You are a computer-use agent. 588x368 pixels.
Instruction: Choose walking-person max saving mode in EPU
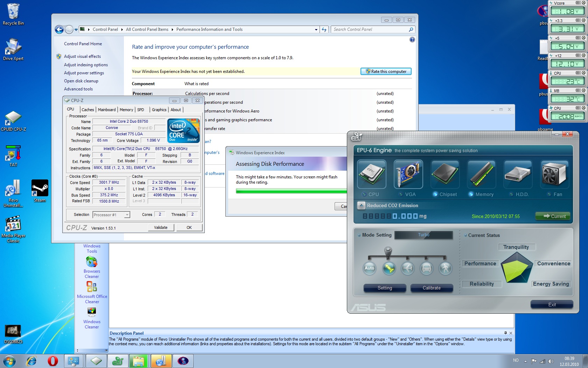coord(446,268)
